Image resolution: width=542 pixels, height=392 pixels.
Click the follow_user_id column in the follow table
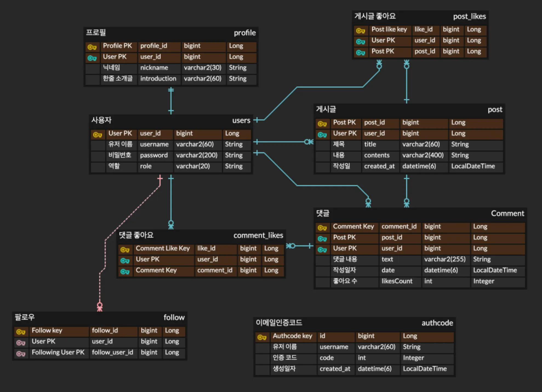coord(112,352)
